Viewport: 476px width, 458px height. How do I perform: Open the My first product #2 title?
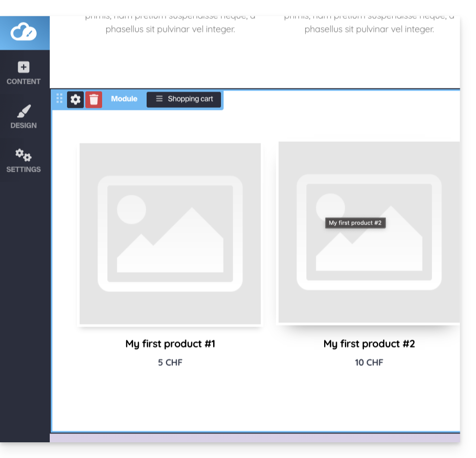click(369, 344)
